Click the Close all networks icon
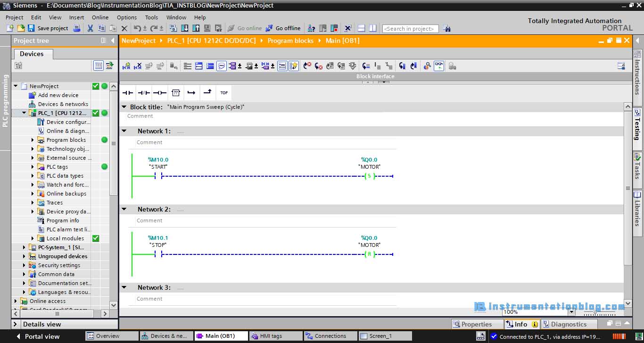Screen dimensions: 644x343 210,66
